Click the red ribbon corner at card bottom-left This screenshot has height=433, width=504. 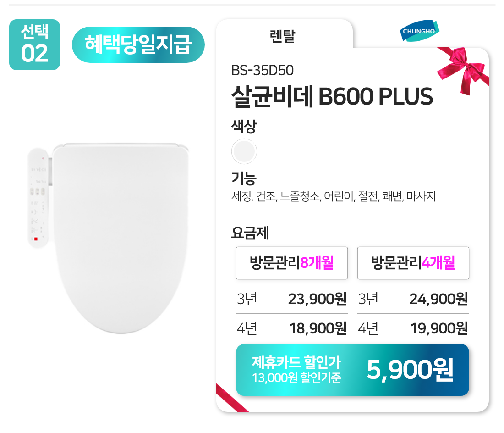[x=230, y=398]
